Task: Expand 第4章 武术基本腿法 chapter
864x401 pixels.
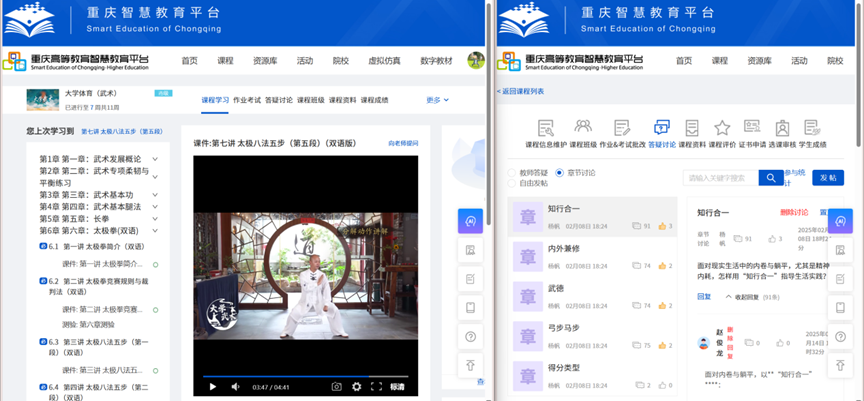Action: pos(155,207)
